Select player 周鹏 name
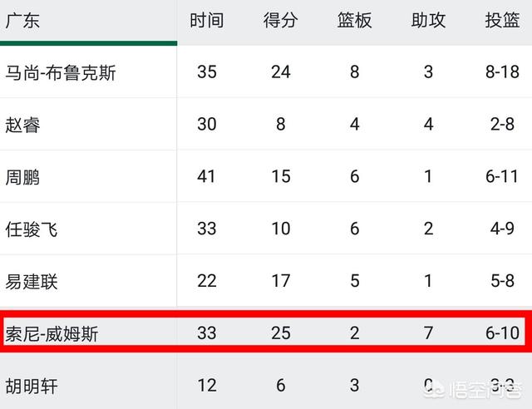Viewport: 532px width, 409px height. [22, 177]
